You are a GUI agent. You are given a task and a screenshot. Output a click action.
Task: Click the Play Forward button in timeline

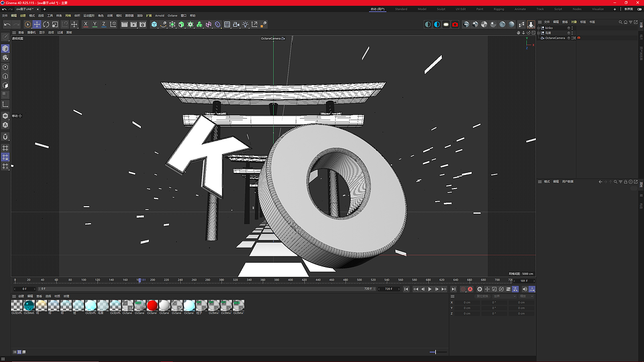point(430,289)
